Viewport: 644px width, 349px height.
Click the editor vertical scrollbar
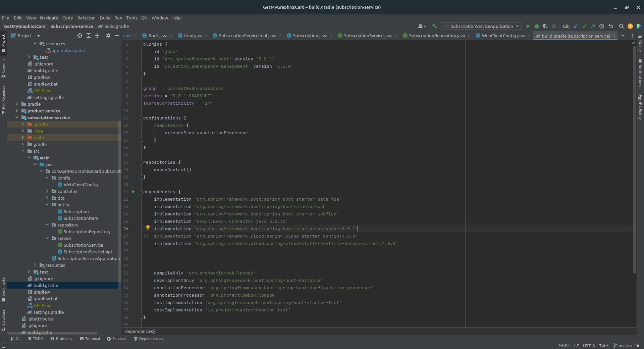634,159
